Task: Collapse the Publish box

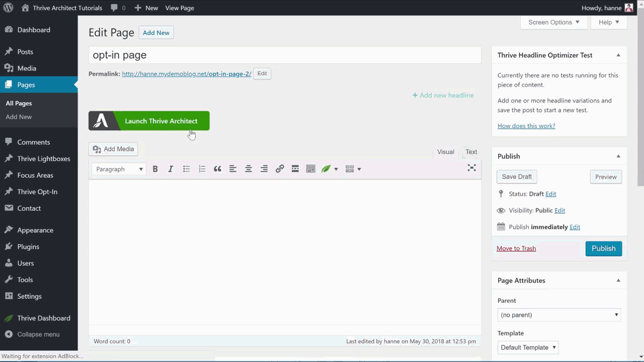Action: 618,156
